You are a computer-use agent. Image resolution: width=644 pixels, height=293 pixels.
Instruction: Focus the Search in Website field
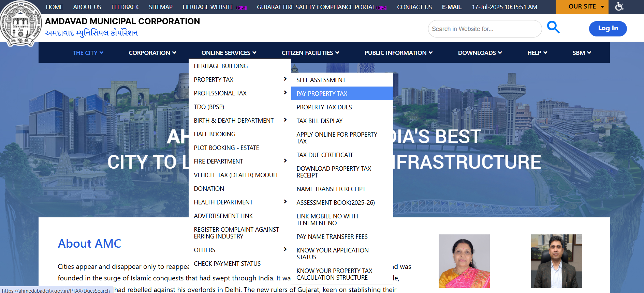(485, 29)
